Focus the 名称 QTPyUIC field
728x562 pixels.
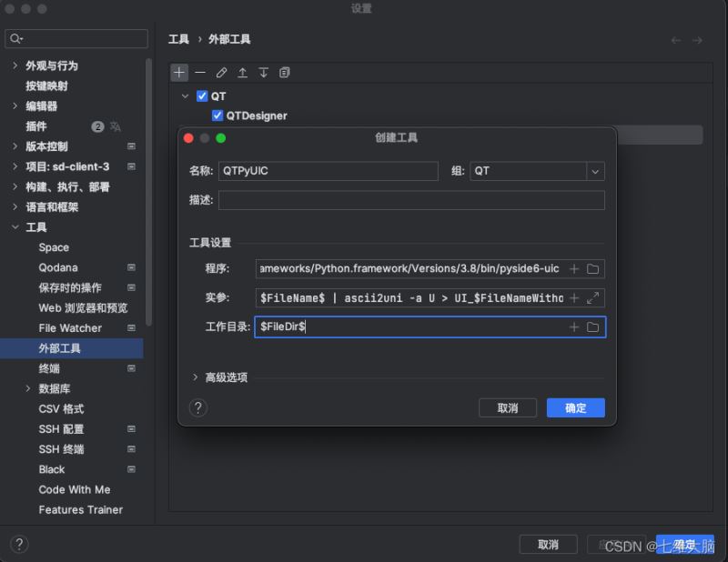329,171
